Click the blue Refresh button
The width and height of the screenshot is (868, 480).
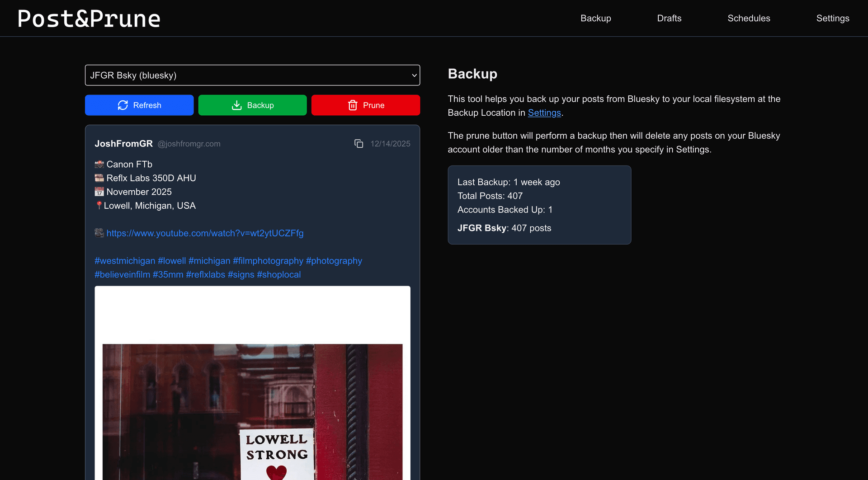click(x=139, y=105)
